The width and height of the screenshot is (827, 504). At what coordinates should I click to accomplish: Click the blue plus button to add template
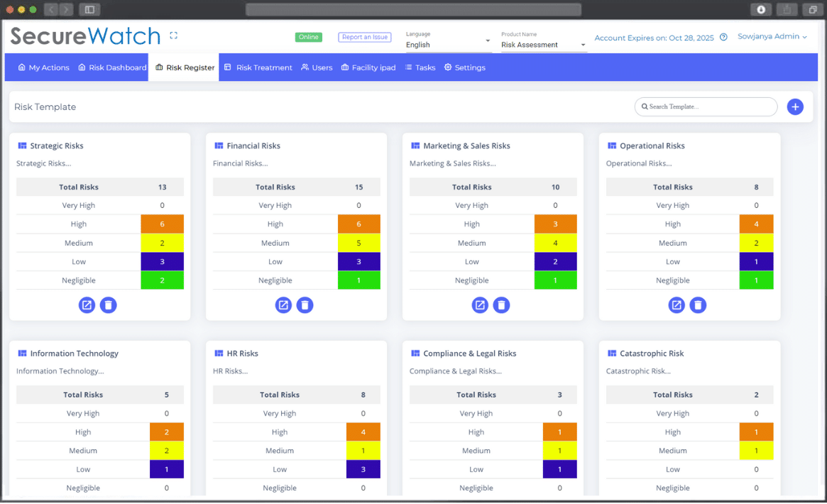tap(795, 106)
